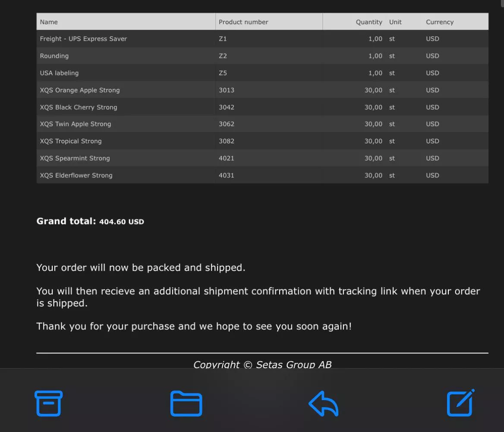Screen dimensions: 504x432
Task: Tap the reply arrow icon
Action: tap(324, 403)
